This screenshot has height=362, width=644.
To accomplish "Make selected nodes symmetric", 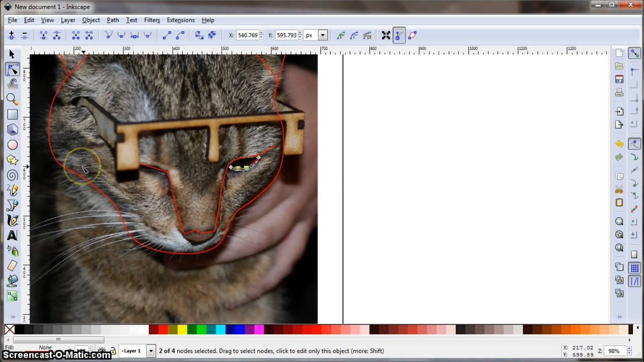I will pyautogui.click(x=134, y=35).
